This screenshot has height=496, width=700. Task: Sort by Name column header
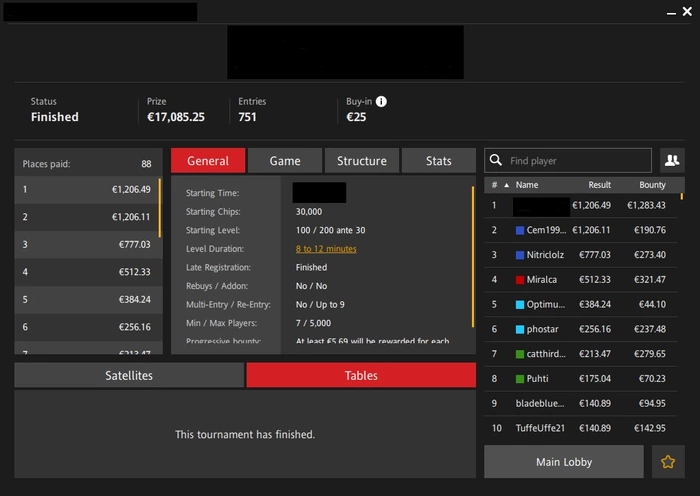527,185
